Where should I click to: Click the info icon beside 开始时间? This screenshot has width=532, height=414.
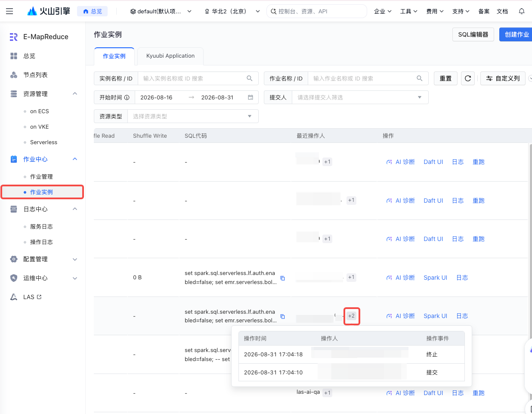point(127,98)
